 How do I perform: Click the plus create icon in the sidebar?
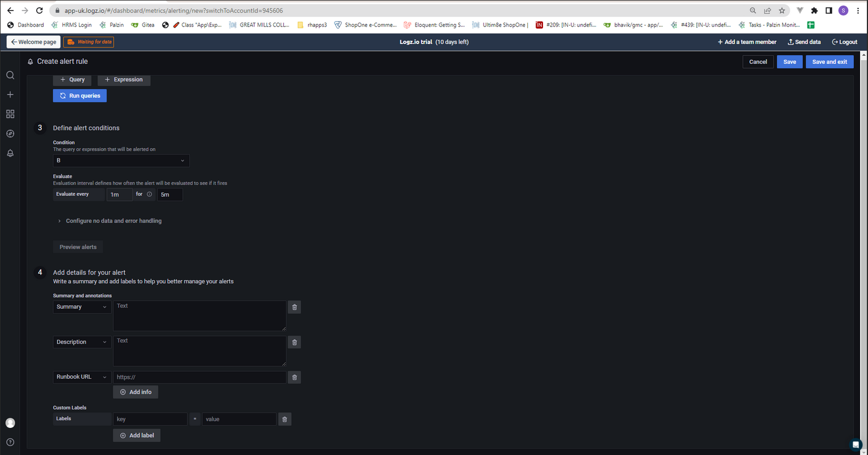point(10,95)
